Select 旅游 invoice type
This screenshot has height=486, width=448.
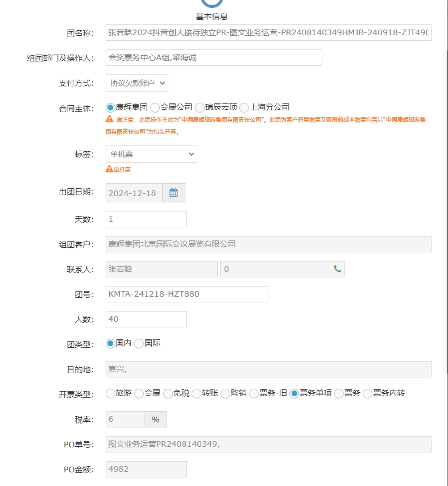110,393
